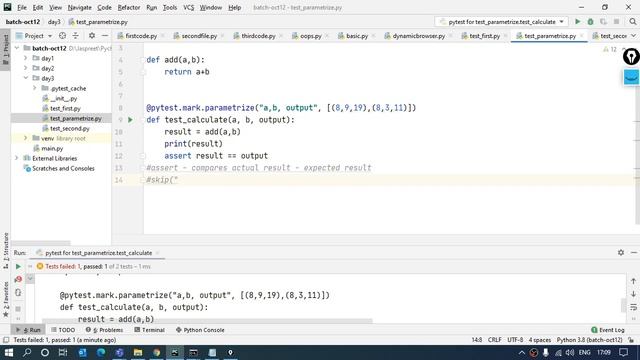Rerun failed tests in Run panel

tap(18, 280)
